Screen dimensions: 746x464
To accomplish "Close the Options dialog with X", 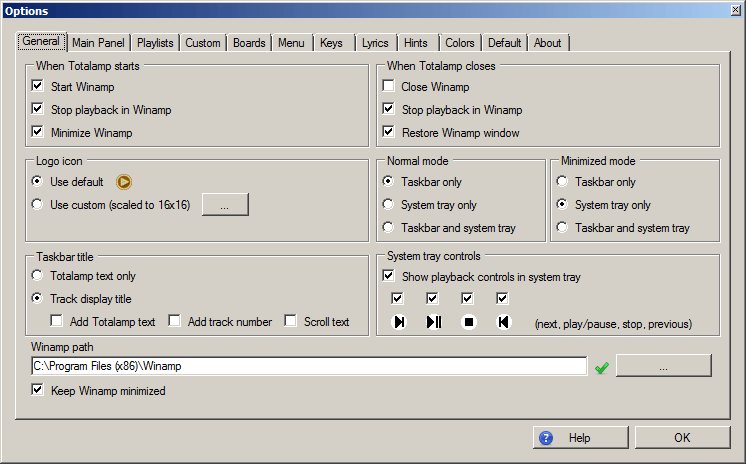I will coord(736,10).
